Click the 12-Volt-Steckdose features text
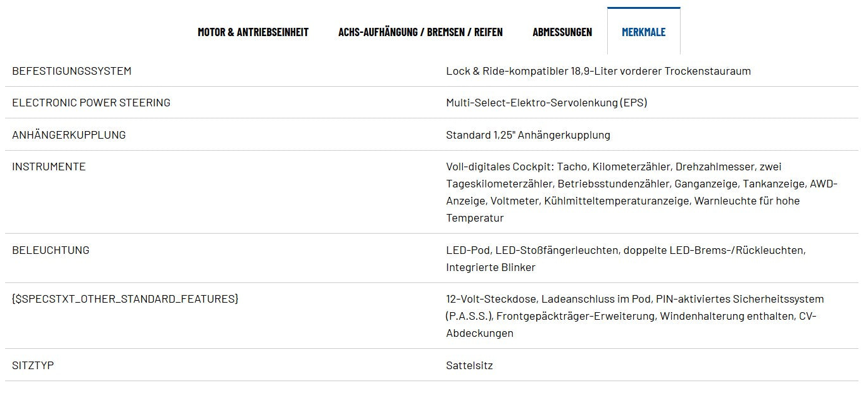Image resolution: width=868 pixels, height=397 pixels. (x=635, y=316)
